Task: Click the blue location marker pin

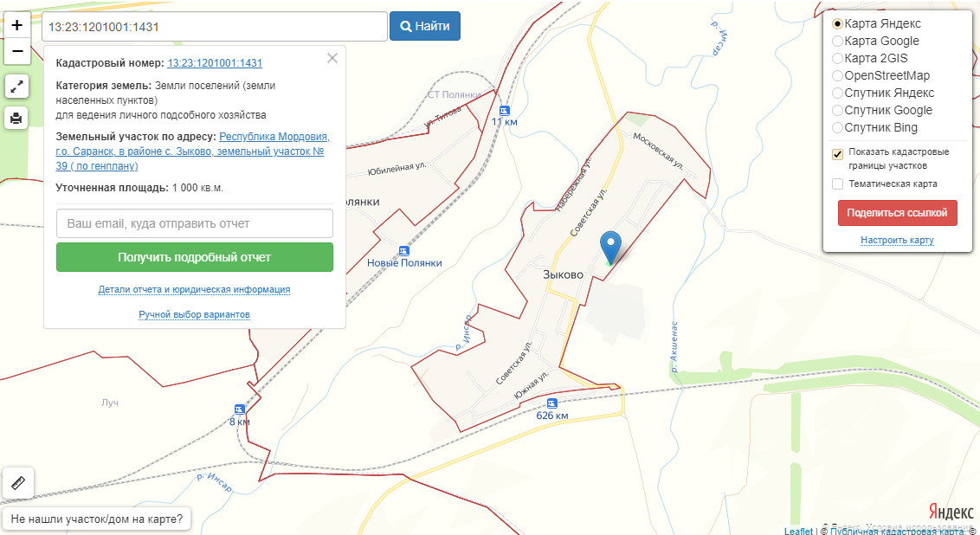Action: pyautogui.click(x=610, y=247)
